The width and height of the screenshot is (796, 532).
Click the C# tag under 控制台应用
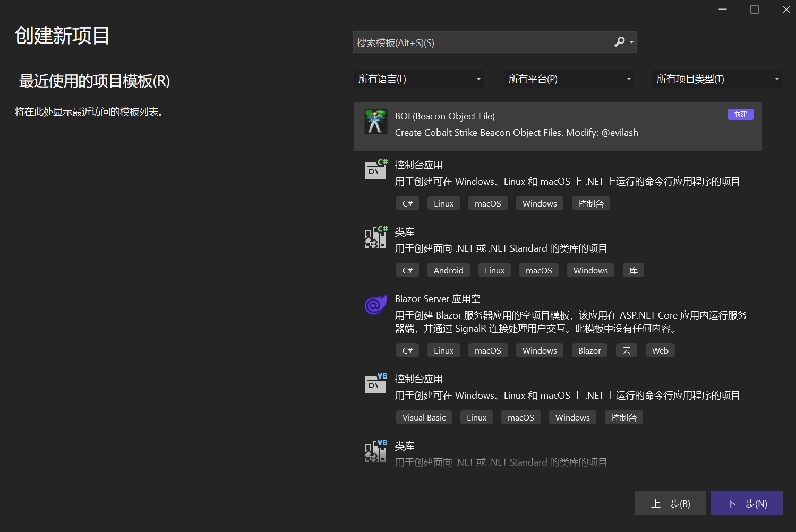pos(407,203)
